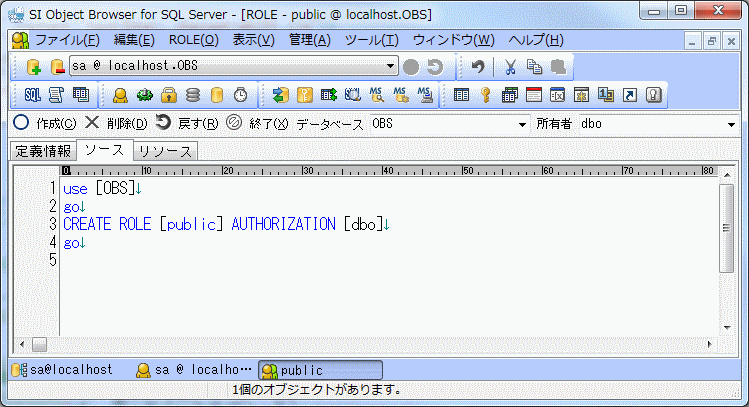The height and width of the screenshot is (407, 749).
Task: Click the 削除(D) delete button
Action: pos(116,124)
